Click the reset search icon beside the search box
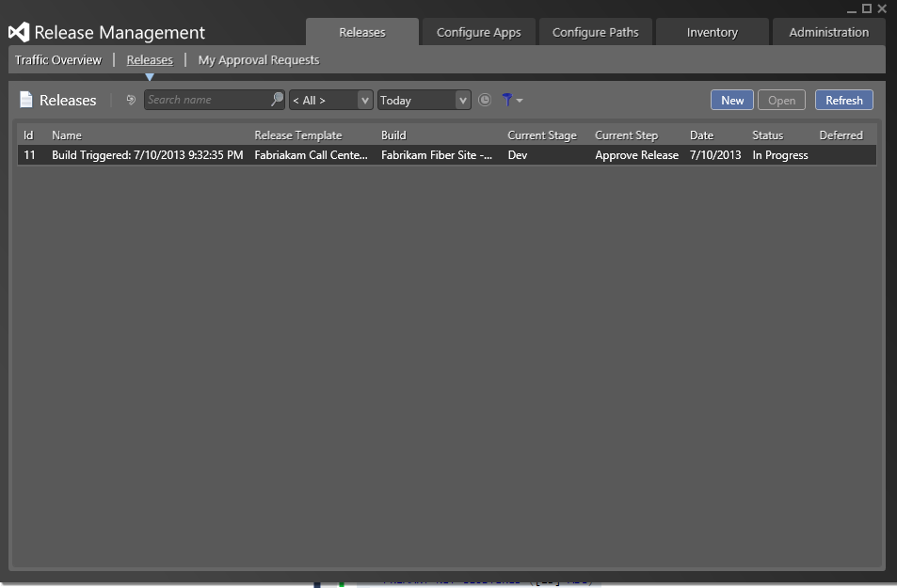 131,100
